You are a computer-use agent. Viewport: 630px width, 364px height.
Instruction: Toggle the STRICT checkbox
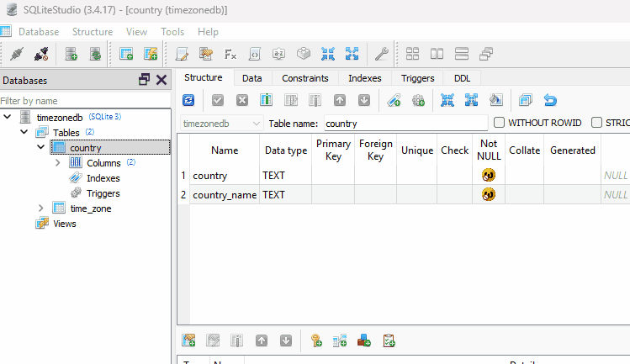[x=596, y=123]
